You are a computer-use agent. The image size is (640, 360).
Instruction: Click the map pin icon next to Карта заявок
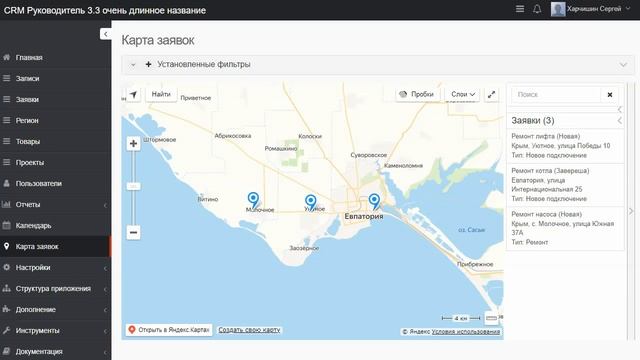click(x=7, y=246)
